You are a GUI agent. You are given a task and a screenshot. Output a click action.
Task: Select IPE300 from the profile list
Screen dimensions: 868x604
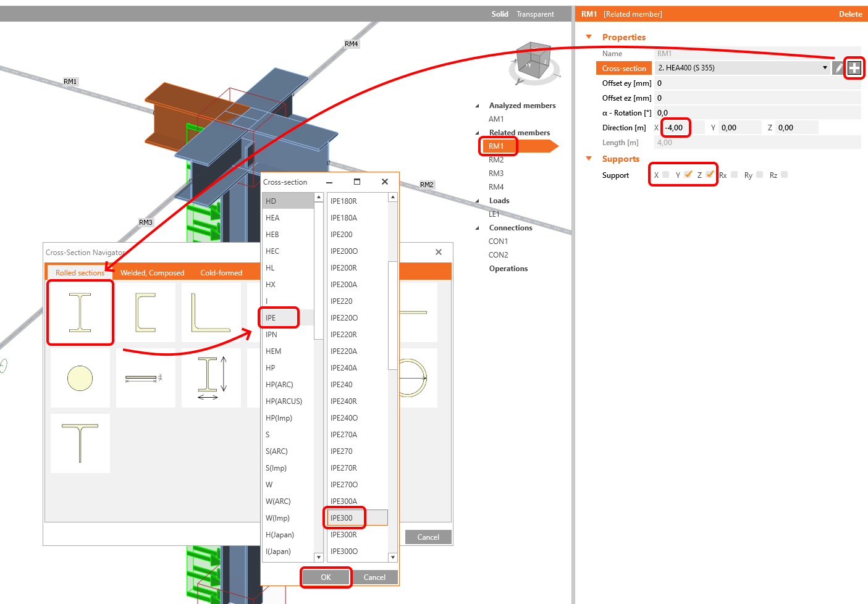click(342, 518)
